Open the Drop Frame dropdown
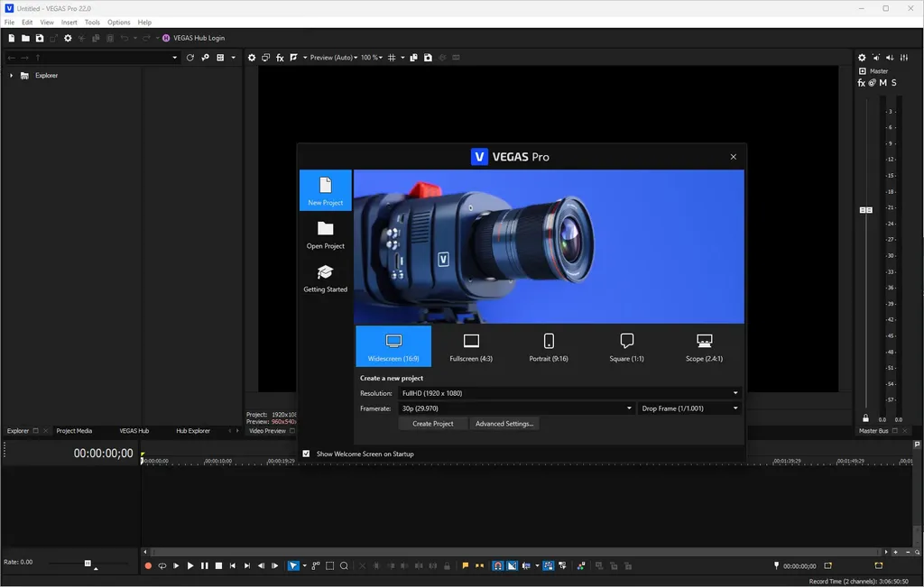 [689, 408]
